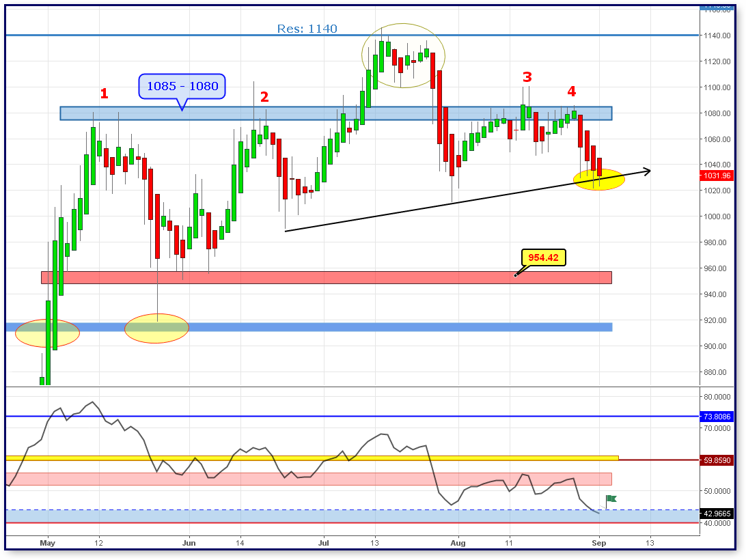This screenshot has width=746, height=560.
Task: Click the blue 73.8086 indicator level tag
Action: point(717,417)
